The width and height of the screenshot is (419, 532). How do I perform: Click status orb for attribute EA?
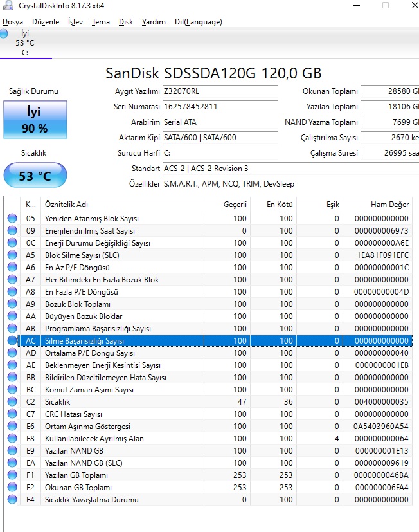12,463
